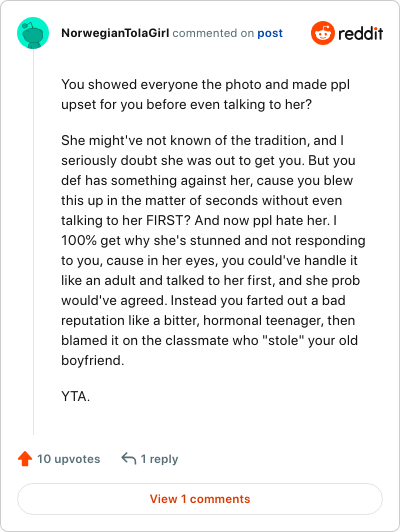400x532 pixels.
Task: Open the "1 reply" link
Action: (x=159, y=459)
